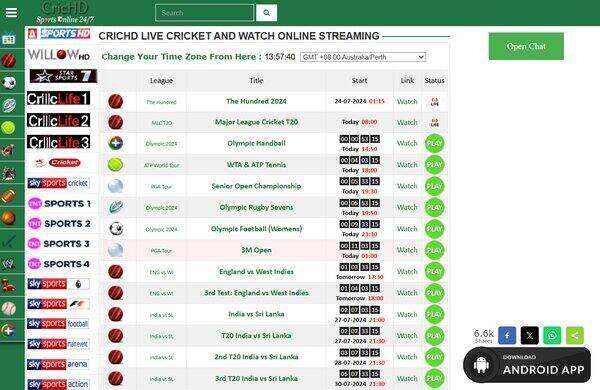
Task: Select the soccer ball sidebar icon
Action: click(x=9, y=82)
